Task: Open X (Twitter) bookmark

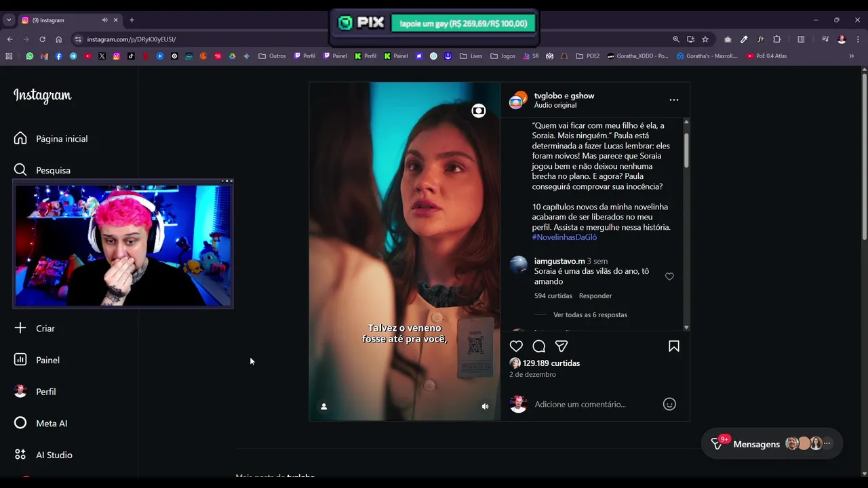Action: [x=102, y=56]
